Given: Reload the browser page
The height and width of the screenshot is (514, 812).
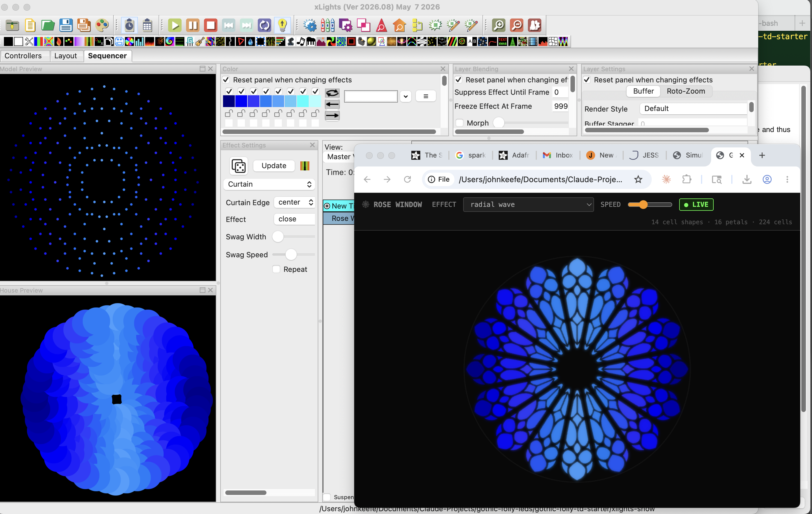Looking at the screenshot, I should 407,179.
